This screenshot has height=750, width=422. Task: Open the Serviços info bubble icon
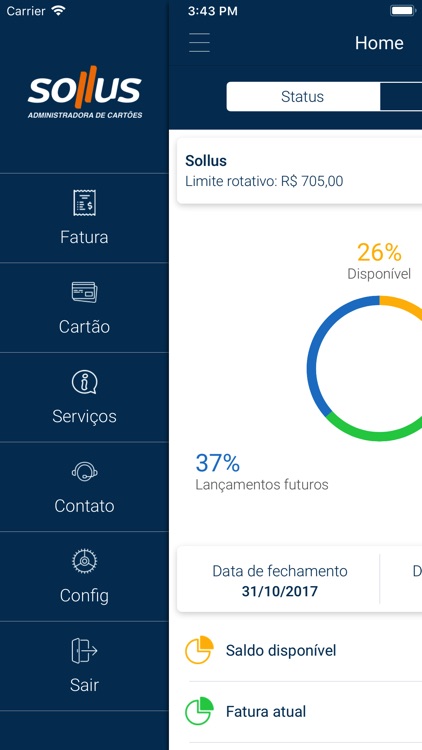click(x=84, y=383)
